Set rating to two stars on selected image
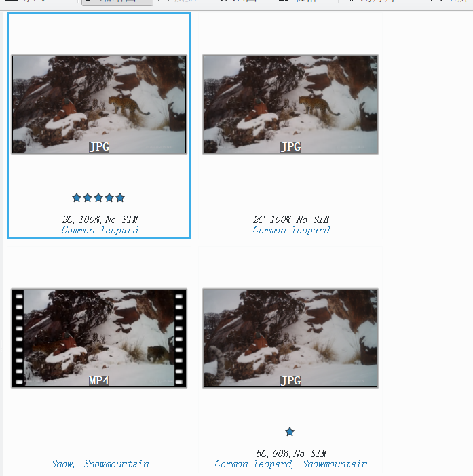Image resolution: width=473 pixels, height=476 pixels. [88, 198]
